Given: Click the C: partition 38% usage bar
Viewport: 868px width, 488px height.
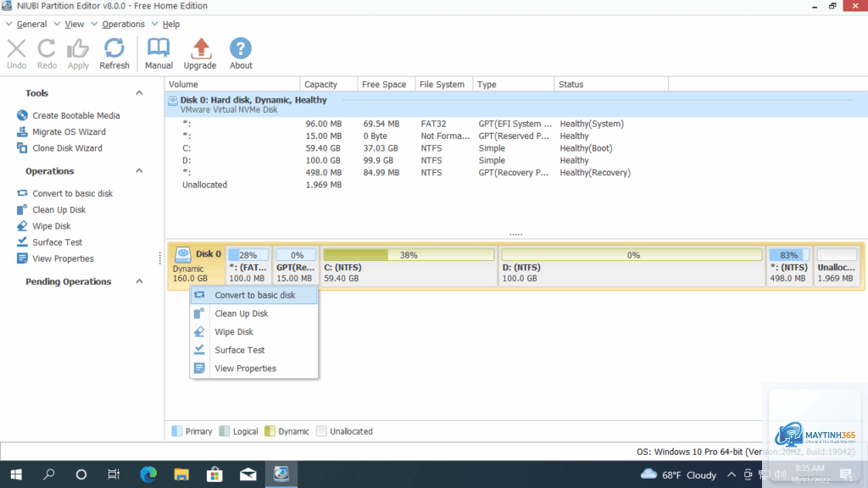Looking at the screenshot, I should click(409, 255).
